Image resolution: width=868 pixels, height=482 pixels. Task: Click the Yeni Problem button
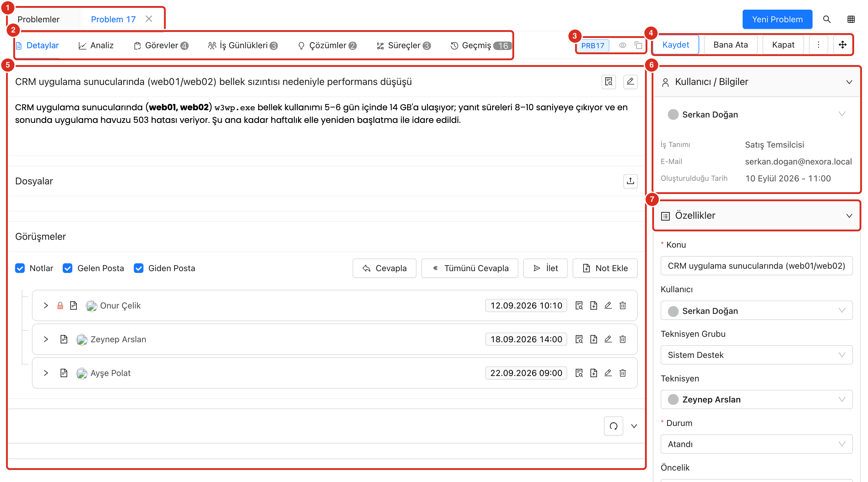pos(777,19)
